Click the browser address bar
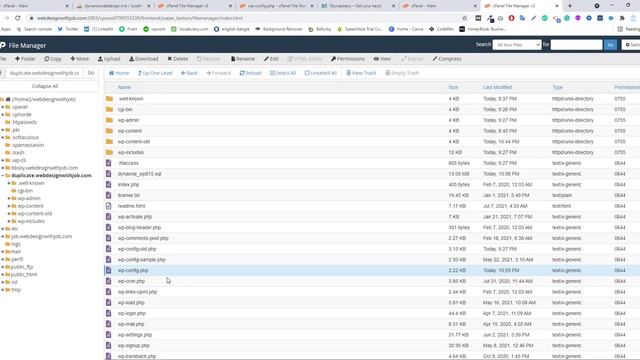Screen dimensions: 640x360 (x=245, y=18)
